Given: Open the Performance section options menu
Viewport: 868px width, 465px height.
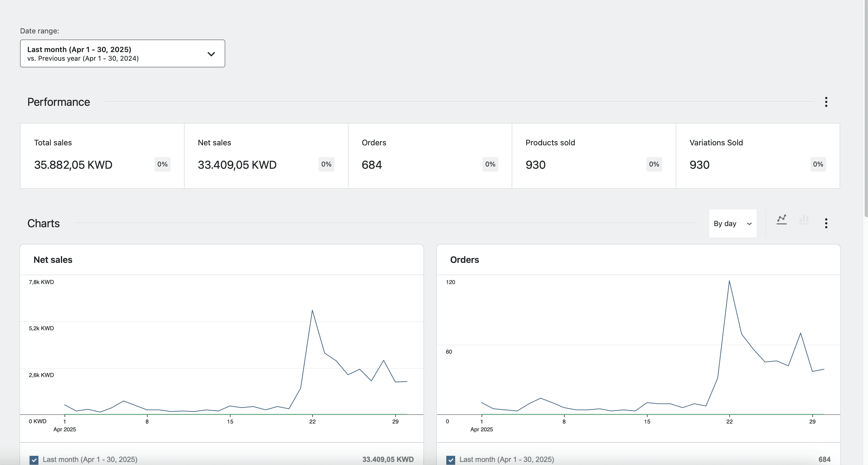Looking at the screenshot, I should coord(826,102).
